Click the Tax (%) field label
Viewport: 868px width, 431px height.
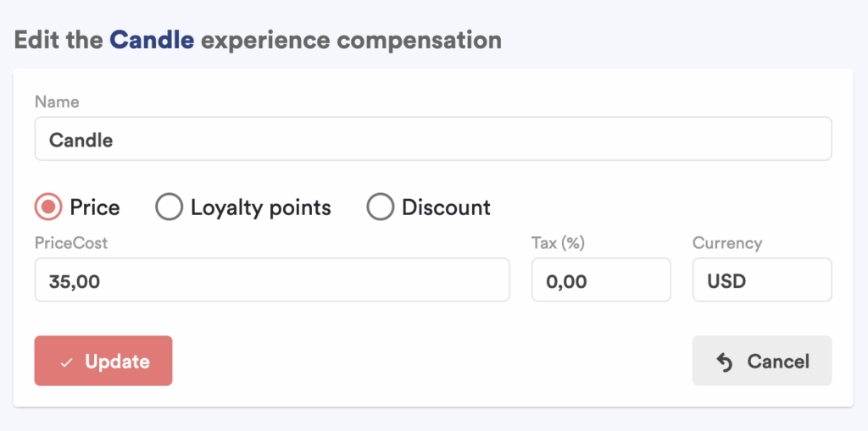(559, 243)
